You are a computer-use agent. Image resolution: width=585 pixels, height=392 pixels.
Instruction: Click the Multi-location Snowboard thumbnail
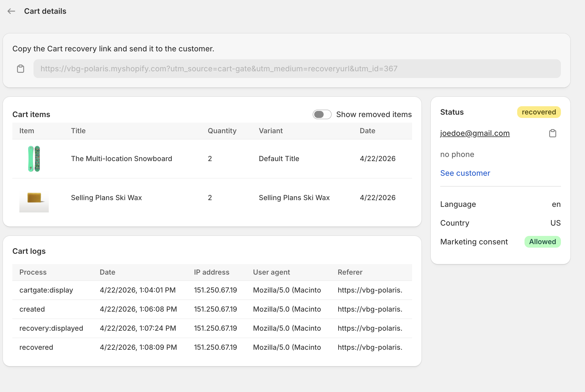click(x=34, y=159)
